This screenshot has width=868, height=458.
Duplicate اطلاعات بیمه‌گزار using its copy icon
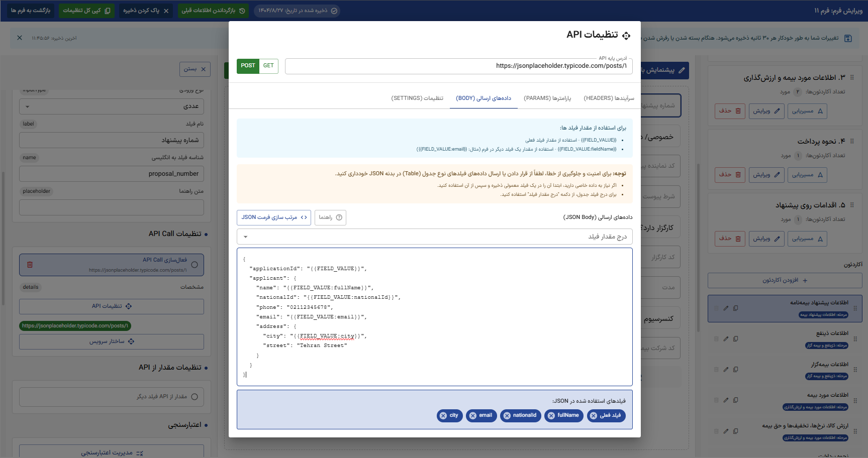point(736,369)
